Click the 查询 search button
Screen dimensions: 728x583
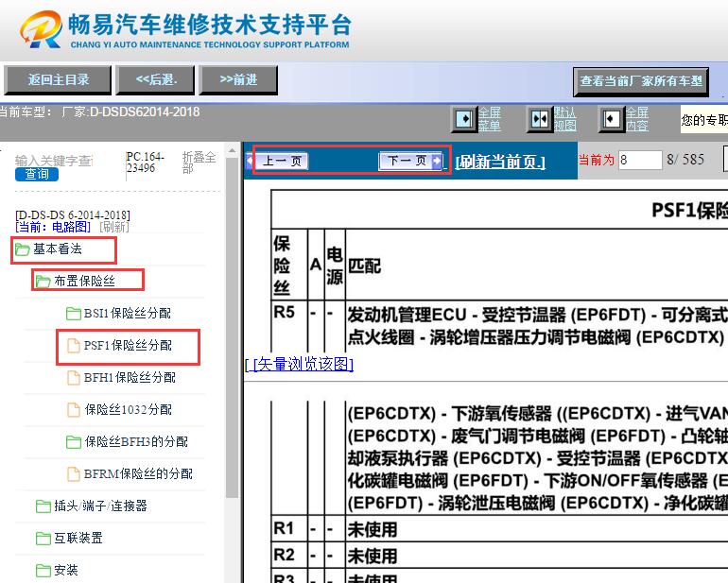click(37, 174)
